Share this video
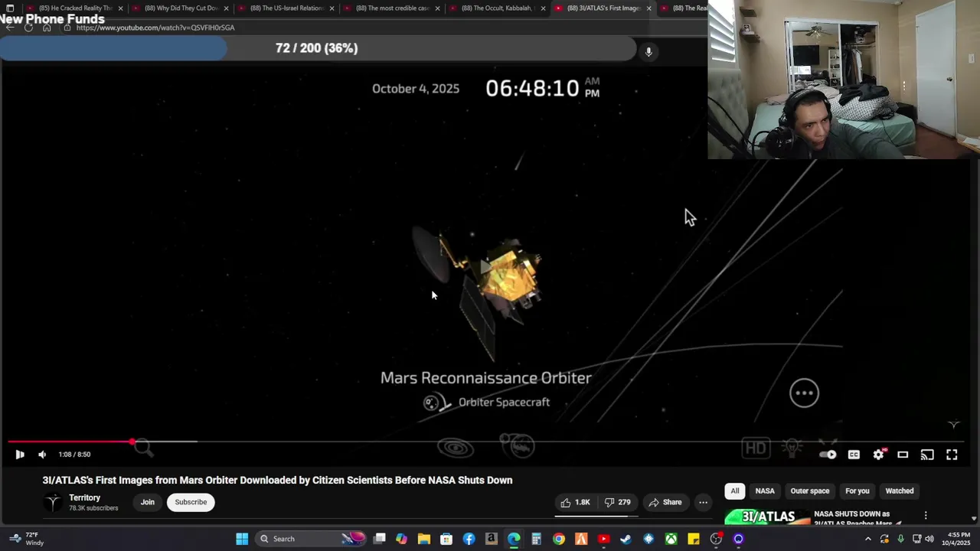The height and width of the screenshot is (551, 980). pyautogui.click(x=665, y=502)
